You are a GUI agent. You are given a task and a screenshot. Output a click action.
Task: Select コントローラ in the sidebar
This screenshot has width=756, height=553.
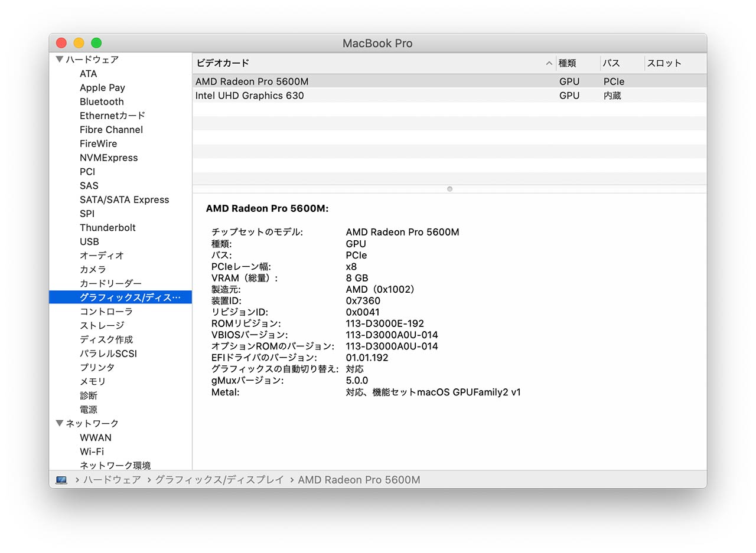(x=106, y=312)
